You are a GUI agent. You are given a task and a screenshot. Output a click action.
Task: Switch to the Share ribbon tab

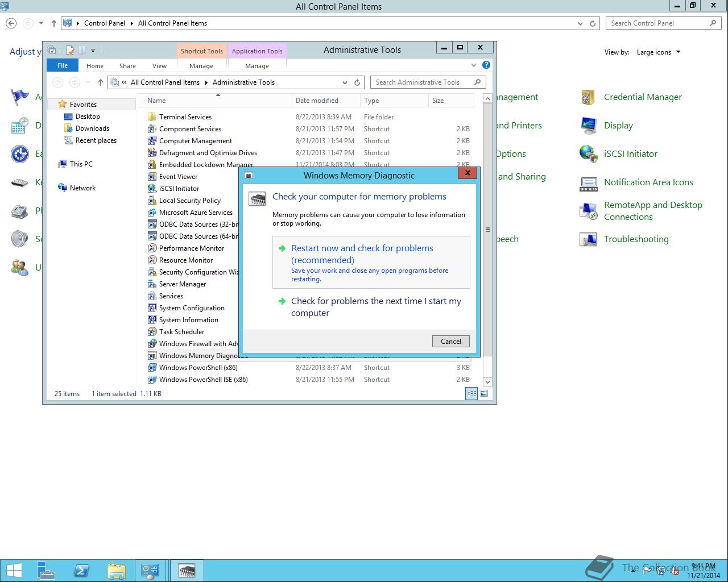point(127,66)
